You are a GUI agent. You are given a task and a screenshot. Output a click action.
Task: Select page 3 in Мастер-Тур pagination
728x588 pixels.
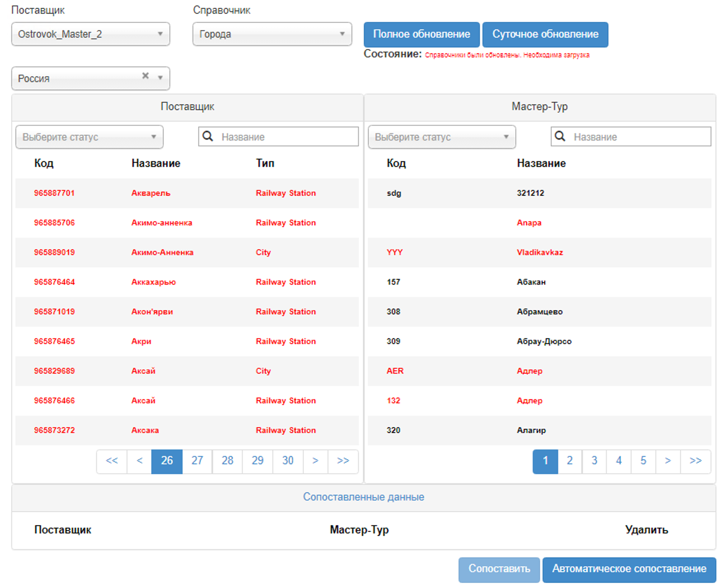pyautogui.click(x=594, y=461)
